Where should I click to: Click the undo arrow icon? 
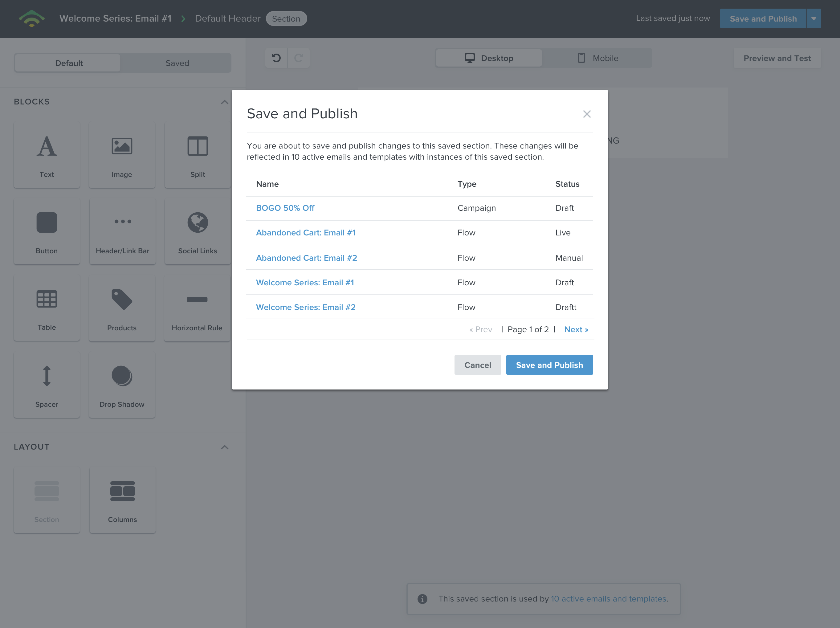[x=276, y=58]
